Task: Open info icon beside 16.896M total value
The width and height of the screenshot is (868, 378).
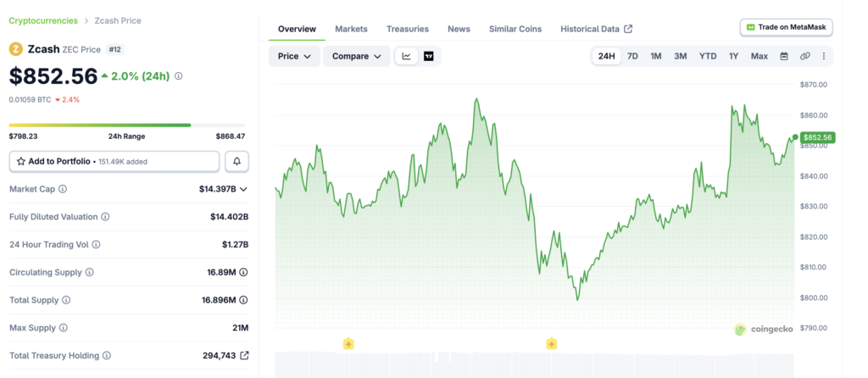Action: 243,300
